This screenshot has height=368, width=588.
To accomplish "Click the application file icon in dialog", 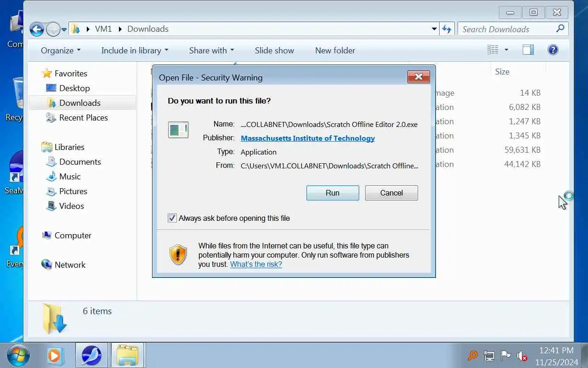I will coord(178,130).
